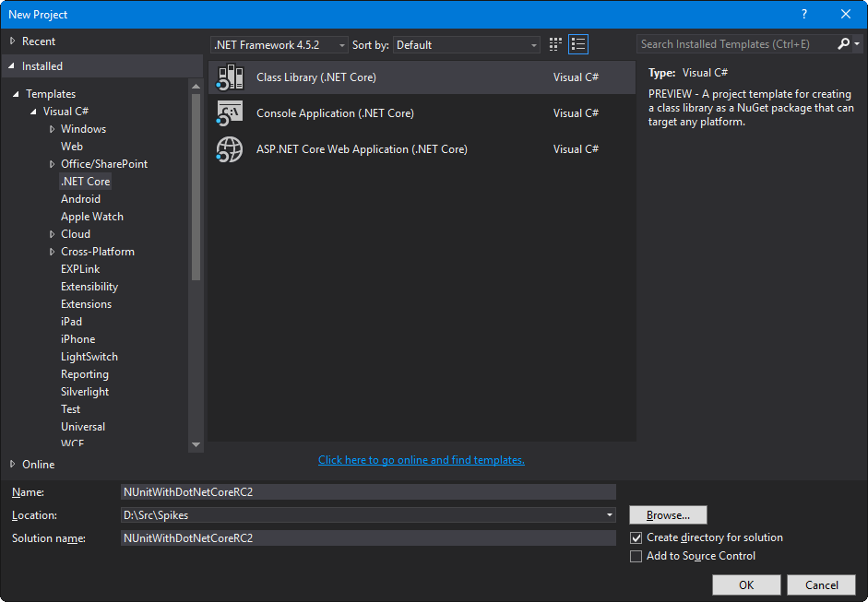
Task: Click inside the Solution name field
Action: (369, 537)
